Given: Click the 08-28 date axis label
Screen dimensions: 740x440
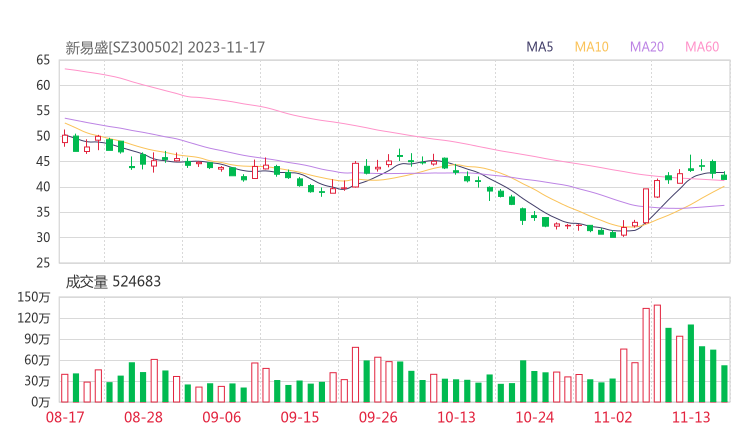Looking at the screenshot, I should click(143, 417).
